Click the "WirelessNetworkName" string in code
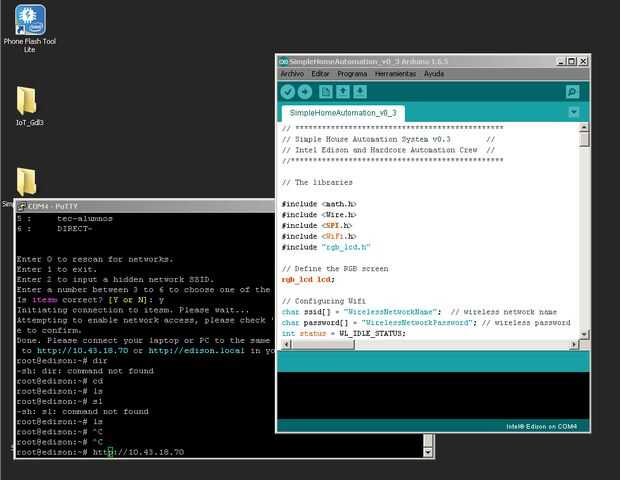The image size is (620, 480). (x=390, y=312)
